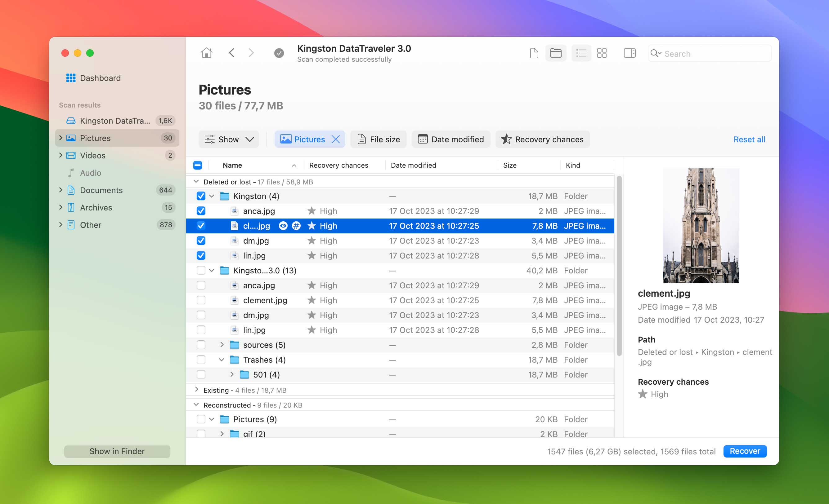
Task: Select the grid view layout icon
Action: pyautogui.click(x=602, y=53)
